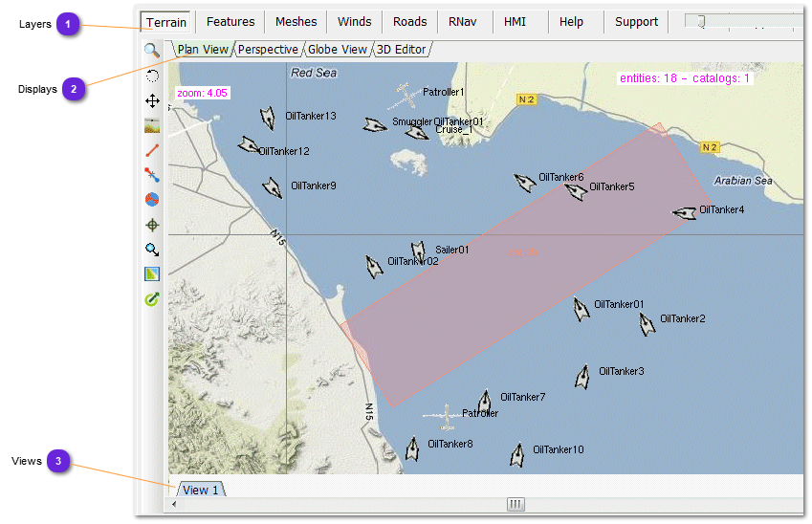Viewport: 812px width, 524px height.
Task: Click the slider handle in top bar
Action: point(700,22)
